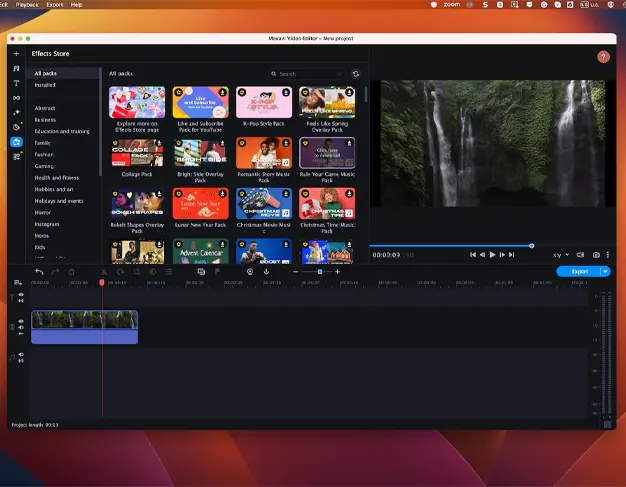Open the Transitions tab in sidebar
Image resolution: width=626 pixels, height=487 pixels.
(x=16, y=98)
